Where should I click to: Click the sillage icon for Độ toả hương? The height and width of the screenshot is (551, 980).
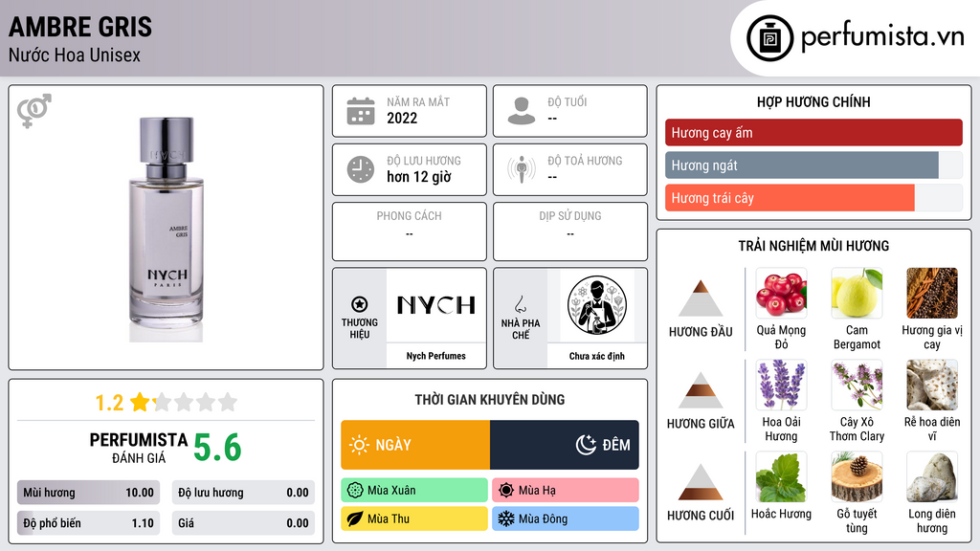point(522,169)
